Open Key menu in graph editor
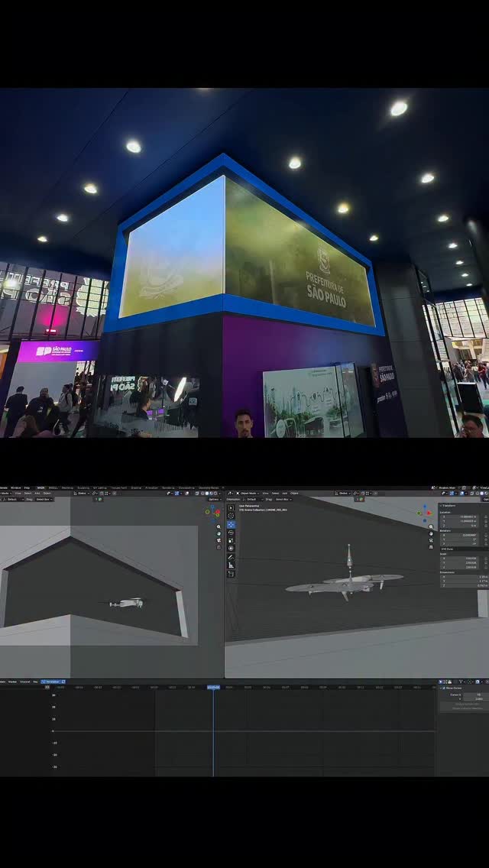The width and height of the screenshot is (489, 868). coord(35,682)
